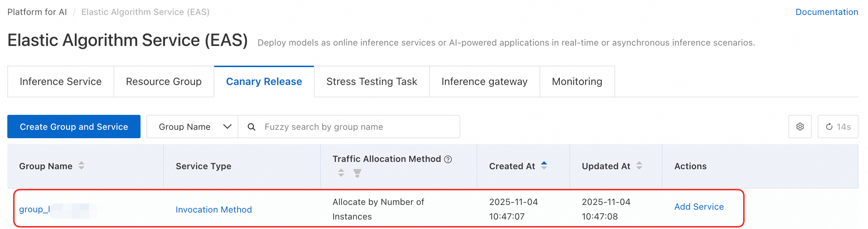This screenshot has height=229, width=868.
Task: Click the search magnifier icon
Action: pos(251,127)
